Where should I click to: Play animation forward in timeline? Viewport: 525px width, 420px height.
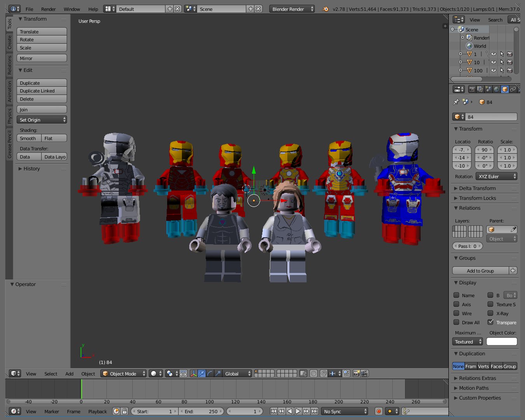(x=298, y=411)
